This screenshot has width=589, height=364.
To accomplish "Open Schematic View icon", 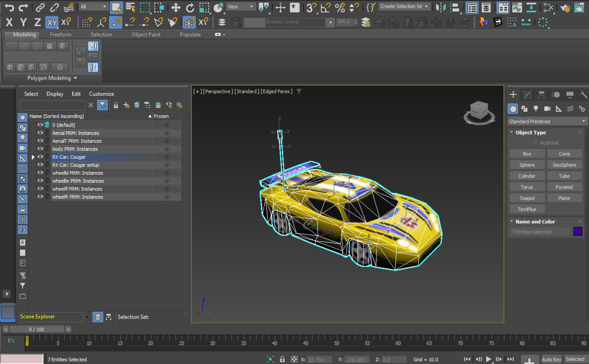I will (x=548, y=7).
